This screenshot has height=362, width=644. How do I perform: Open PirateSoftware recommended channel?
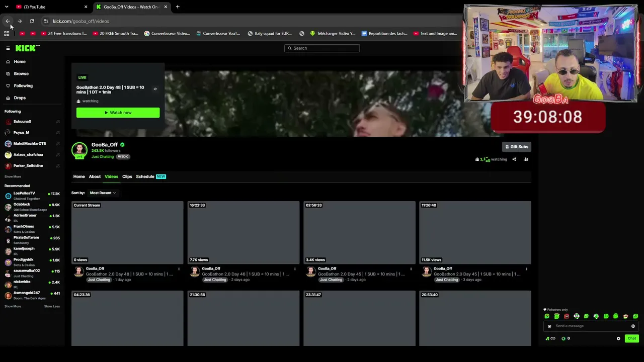coord(32,240)
